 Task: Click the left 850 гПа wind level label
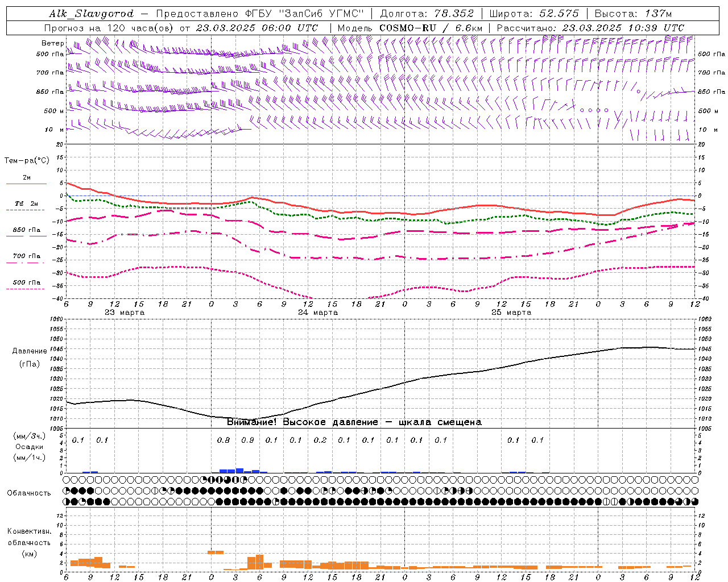(50, 92)
